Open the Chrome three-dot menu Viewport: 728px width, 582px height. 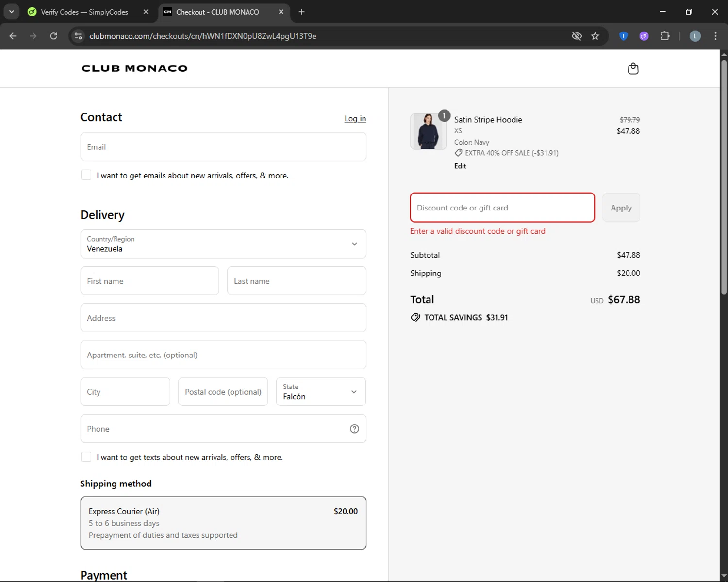point(715,36)
